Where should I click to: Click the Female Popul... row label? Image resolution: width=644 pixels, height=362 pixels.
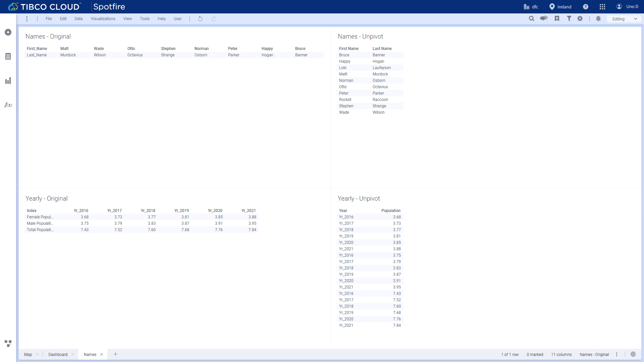[x=40, y=217]
